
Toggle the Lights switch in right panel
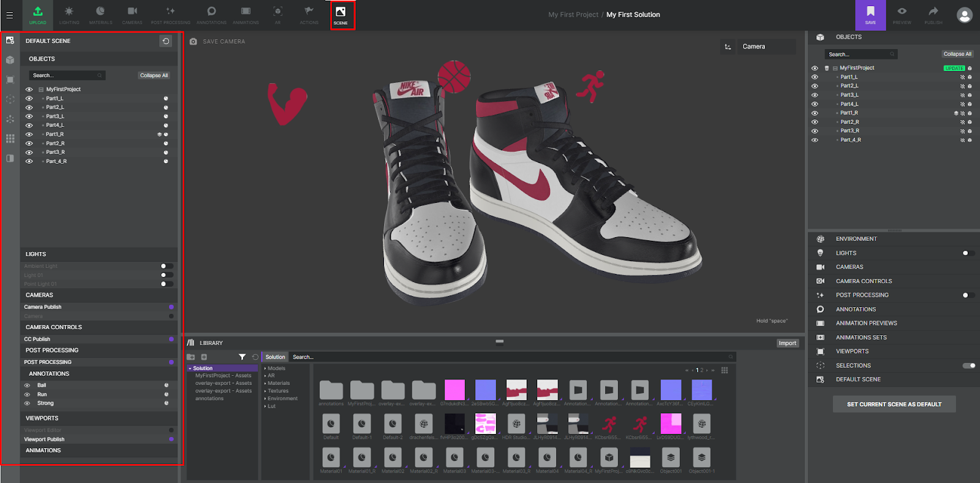point(968,253)
